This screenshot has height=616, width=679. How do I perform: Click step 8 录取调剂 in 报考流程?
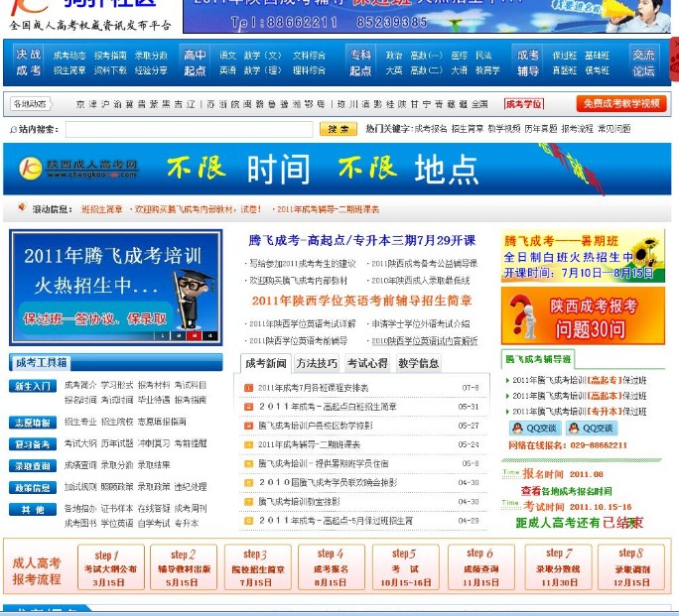point(631,567)
